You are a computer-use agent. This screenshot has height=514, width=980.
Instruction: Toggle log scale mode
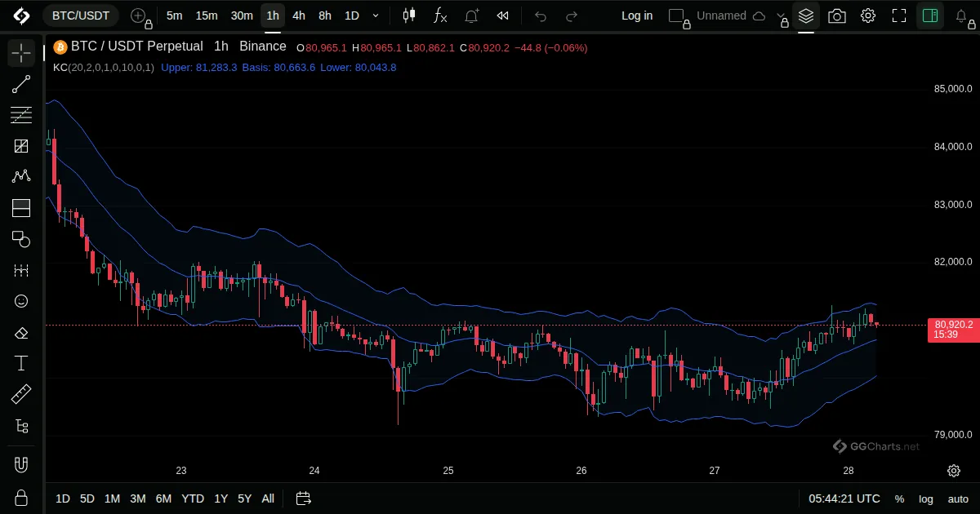tap(926, 498)
